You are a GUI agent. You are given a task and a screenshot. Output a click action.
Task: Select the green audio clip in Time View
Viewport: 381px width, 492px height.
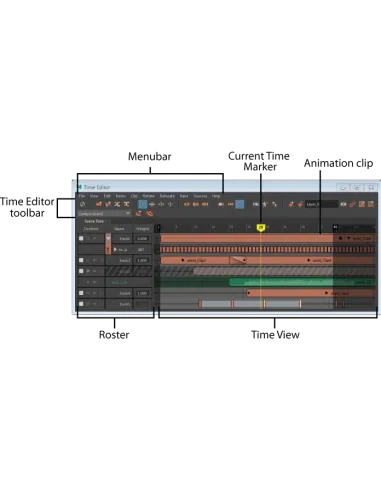302,282
